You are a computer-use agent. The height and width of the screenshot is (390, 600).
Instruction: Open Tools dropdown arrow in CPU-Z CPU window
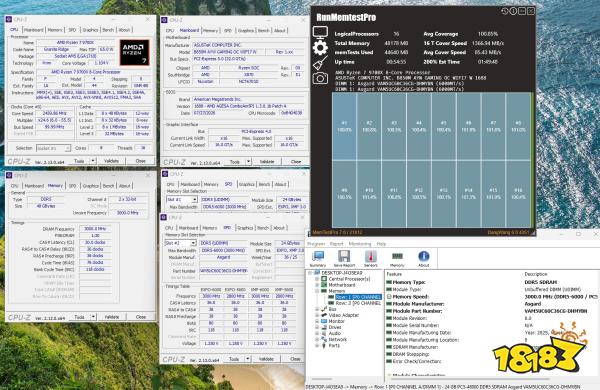pyautogui.click(x=93, y=161)
